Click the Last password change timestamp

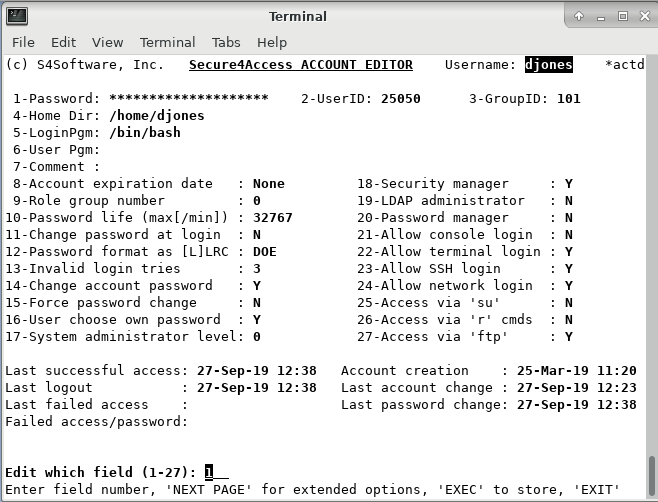tap(577, 405)
